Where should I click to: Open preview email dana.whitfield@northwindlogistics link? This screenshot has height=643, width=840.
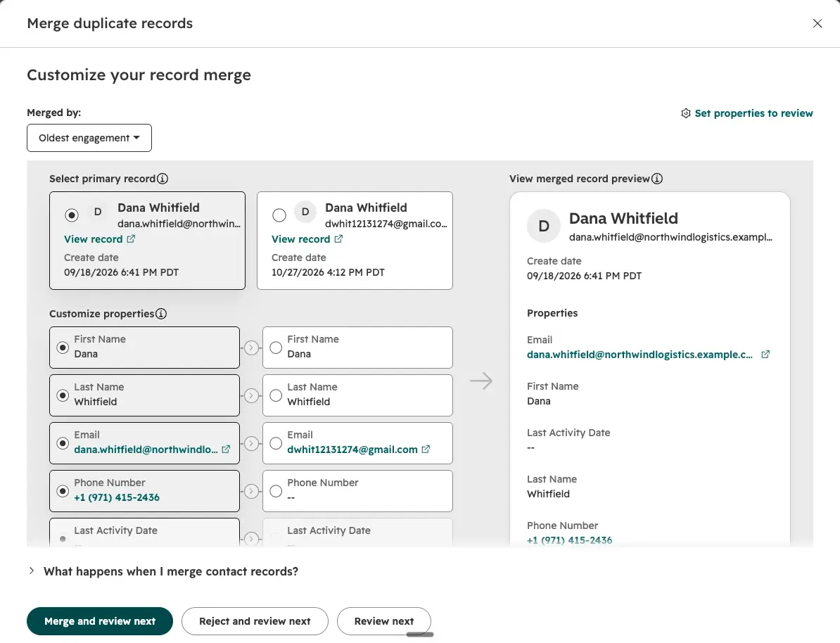[x=639, y=355]
